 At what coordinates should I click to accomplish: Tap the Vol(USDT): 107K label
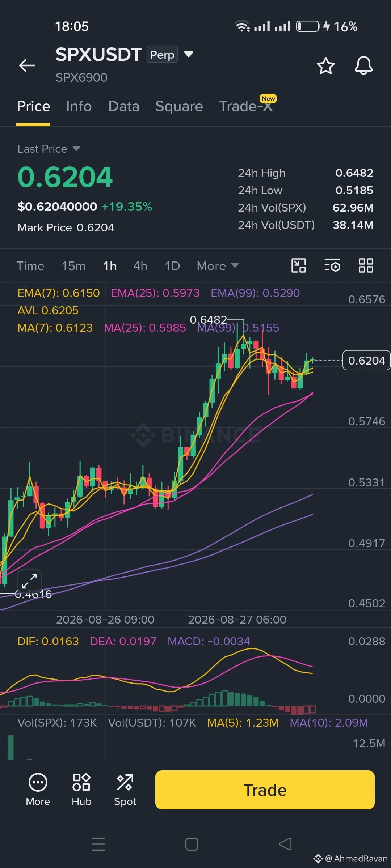point(152,723)
